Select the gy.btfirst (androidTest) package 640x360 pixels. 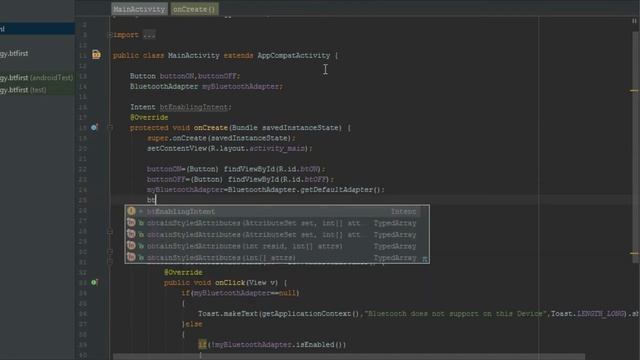coord(36,78)
